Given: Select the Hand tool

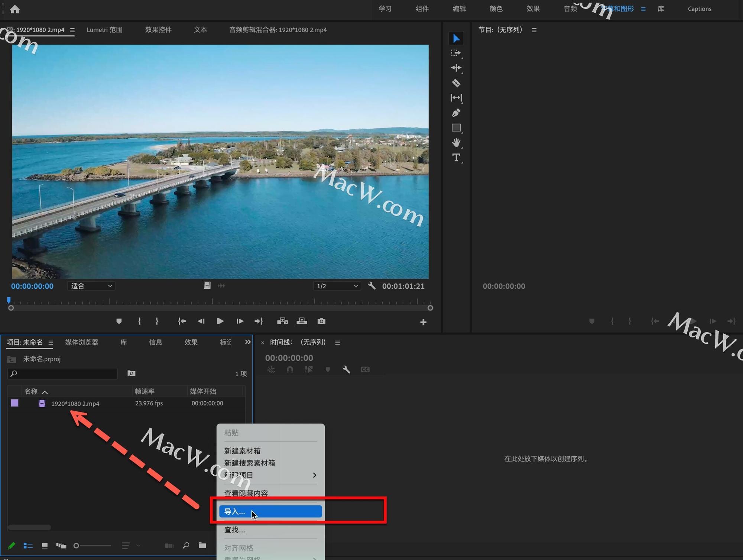Looking at the screenshot, I should [456, 142].
